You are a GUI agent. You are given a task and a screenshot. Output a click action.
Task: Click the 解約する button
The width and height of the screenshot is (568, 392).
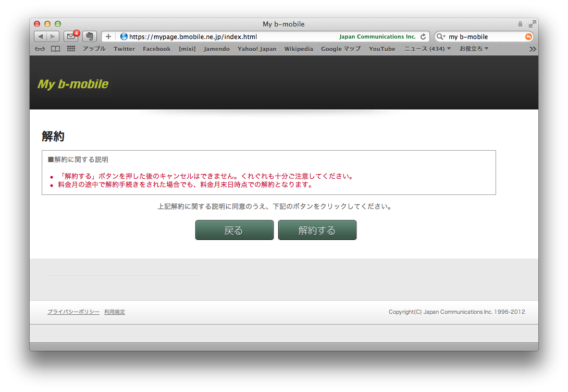(x=317, y=230)
